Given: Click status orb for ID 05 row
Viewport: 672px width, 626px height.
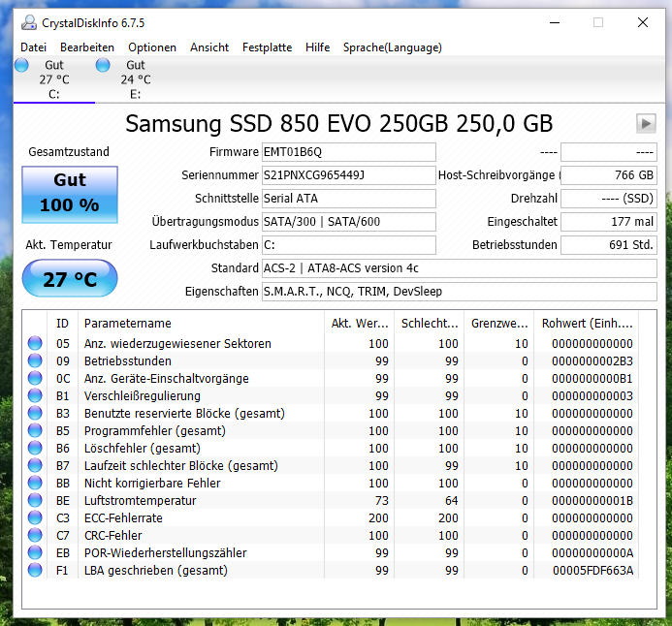Looking at the screenshot, I should pos(35,343).
